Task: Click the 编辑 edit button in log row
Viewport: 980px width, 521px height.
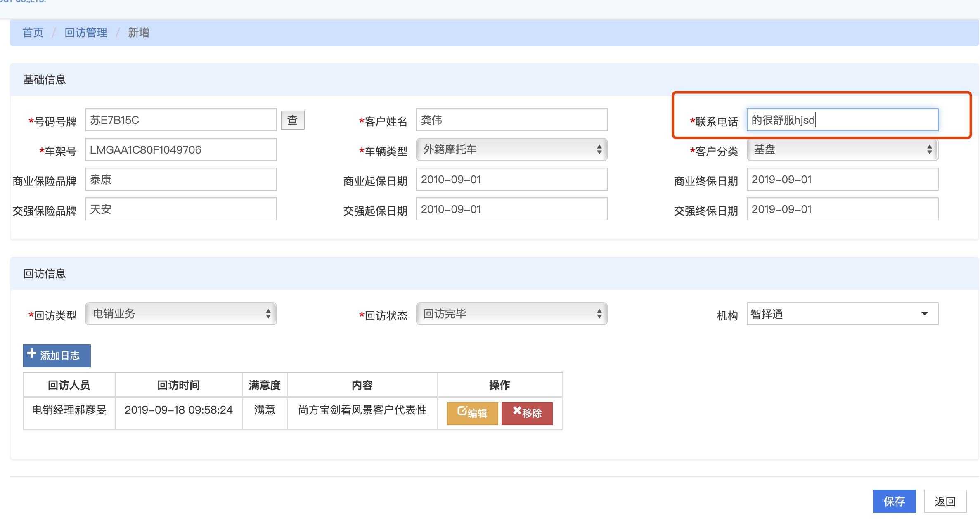Action: click(x=472, y=413)
